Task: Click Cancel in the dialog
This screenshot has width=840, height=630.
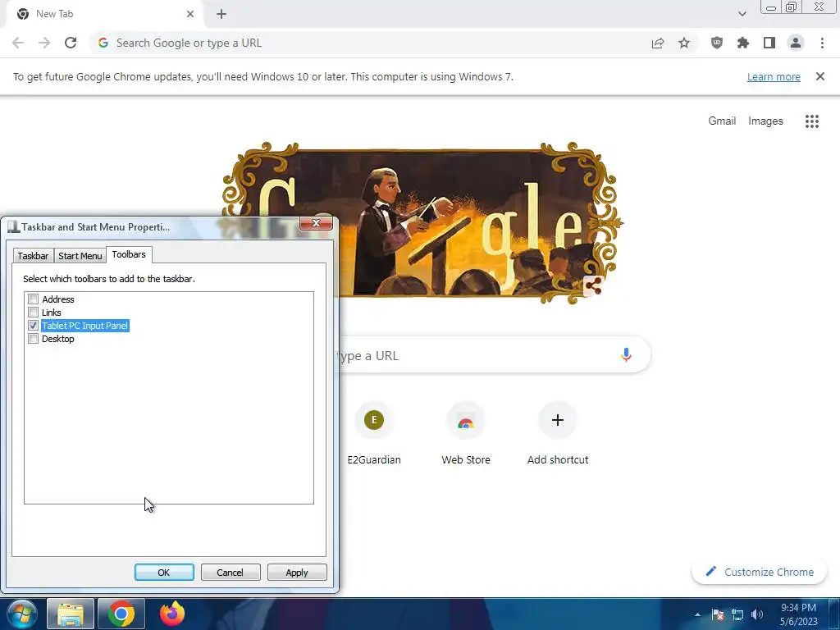Action: tap(231, 572)
